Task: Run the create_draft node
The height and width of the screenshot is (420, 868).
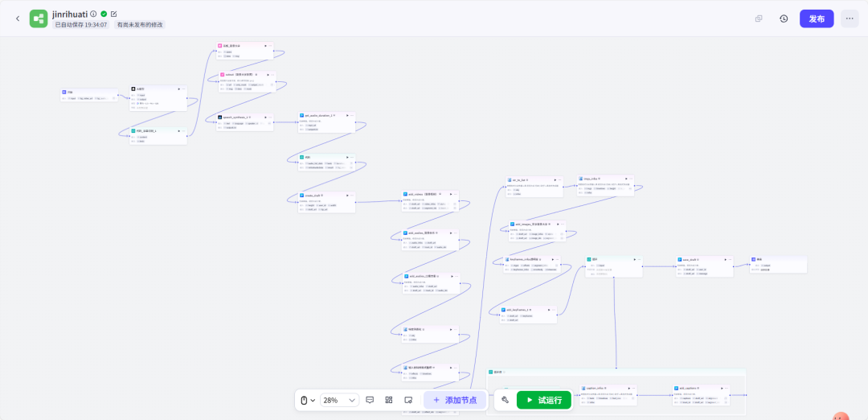Action: [x=347, y=195]
